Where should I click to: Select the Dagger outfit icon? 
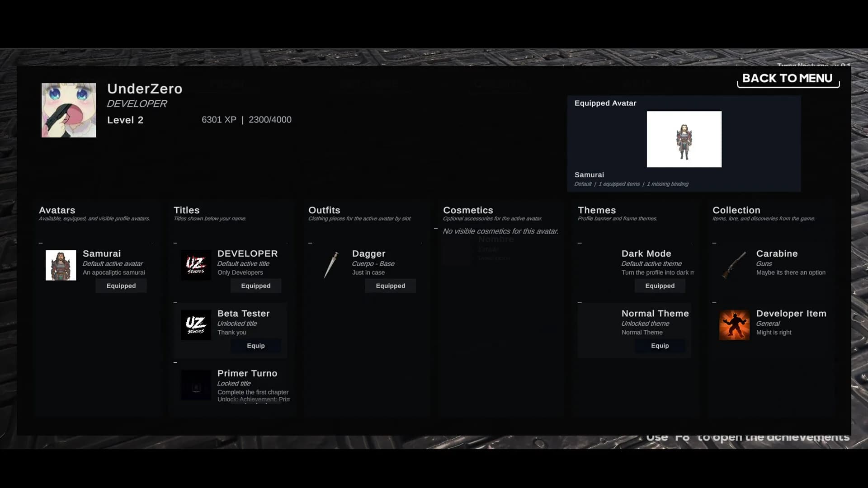click(x=331, y=265)
